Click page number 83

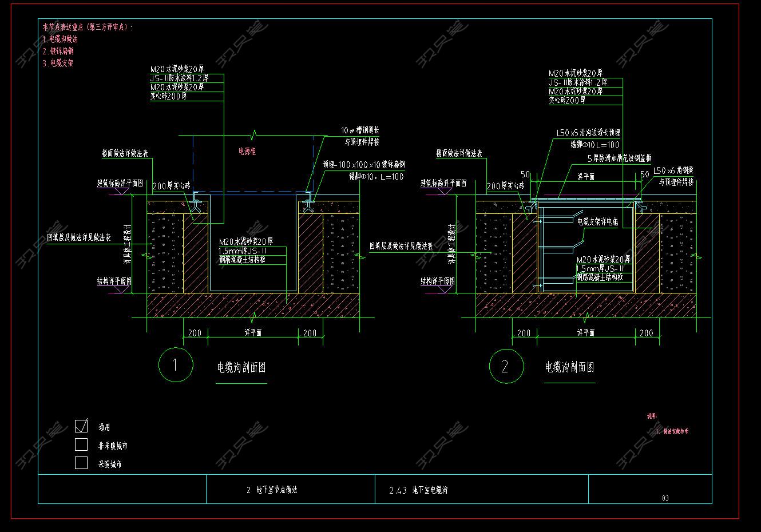(x=665, y=498)
